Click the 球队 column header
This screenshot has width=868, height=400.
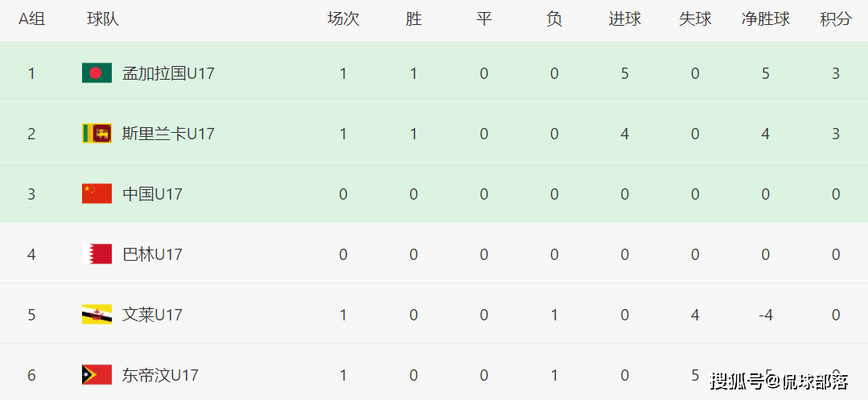coord(103,19)
